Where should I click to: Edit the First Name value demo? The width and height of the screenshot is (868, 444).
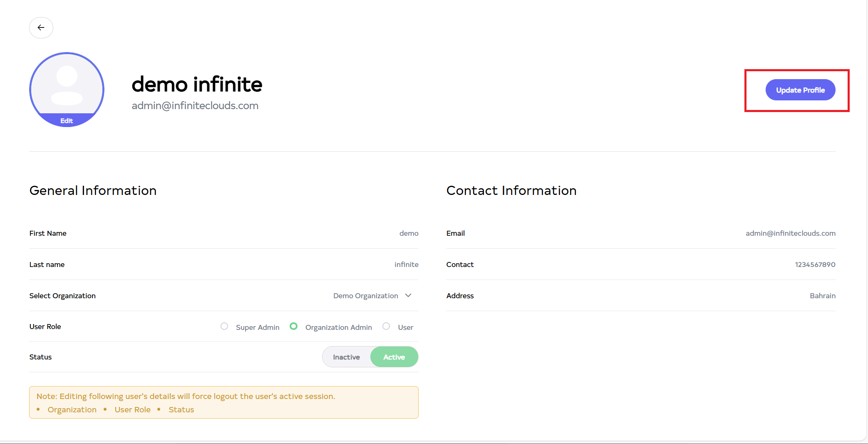[409, 233]
